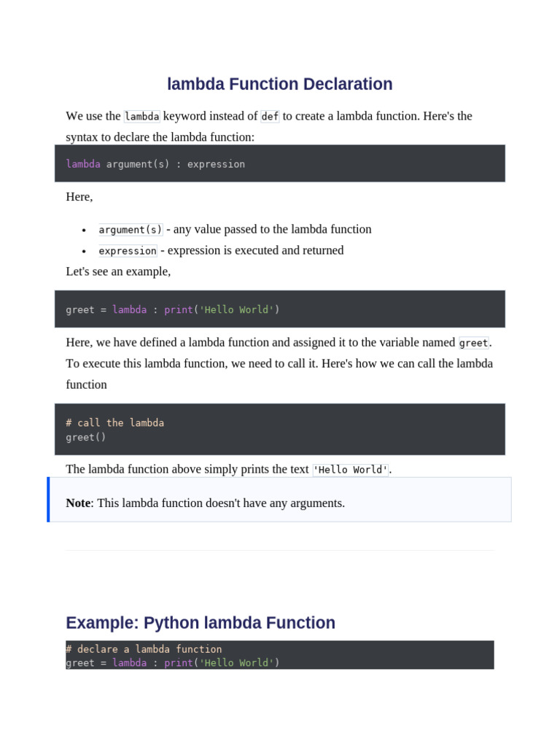The width and height of the screenshot is (560, 747).
Task: Click the "Example: Python lambda Function" heading
Action: (x=201, y=623)
